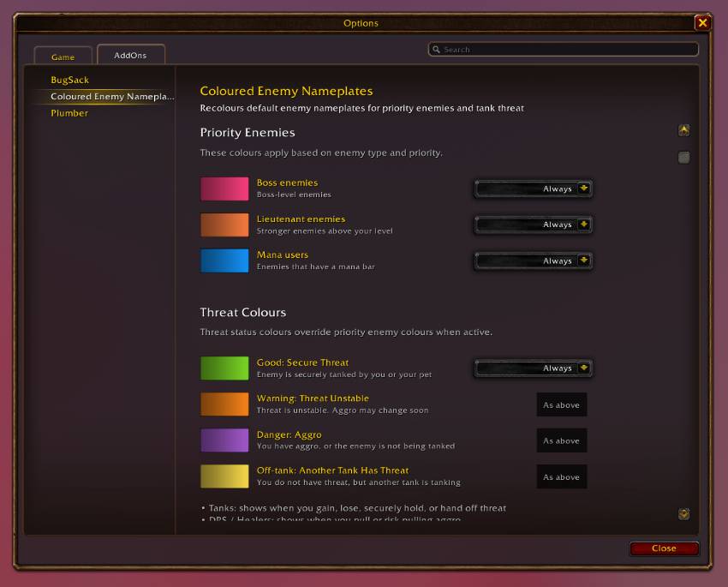Click As above for Danger: Aggro
Image resolution: width=728 pixels, height=587 pixels.
(562, 440)
